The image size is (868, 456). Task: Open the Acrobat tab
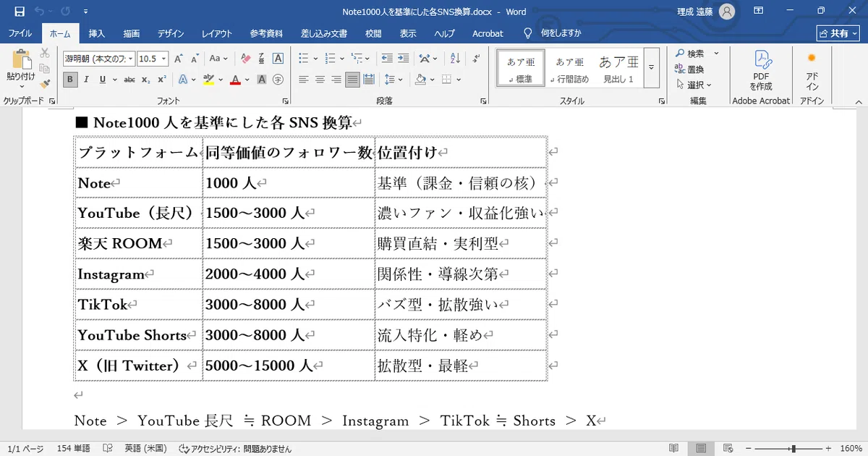[488, 33]
